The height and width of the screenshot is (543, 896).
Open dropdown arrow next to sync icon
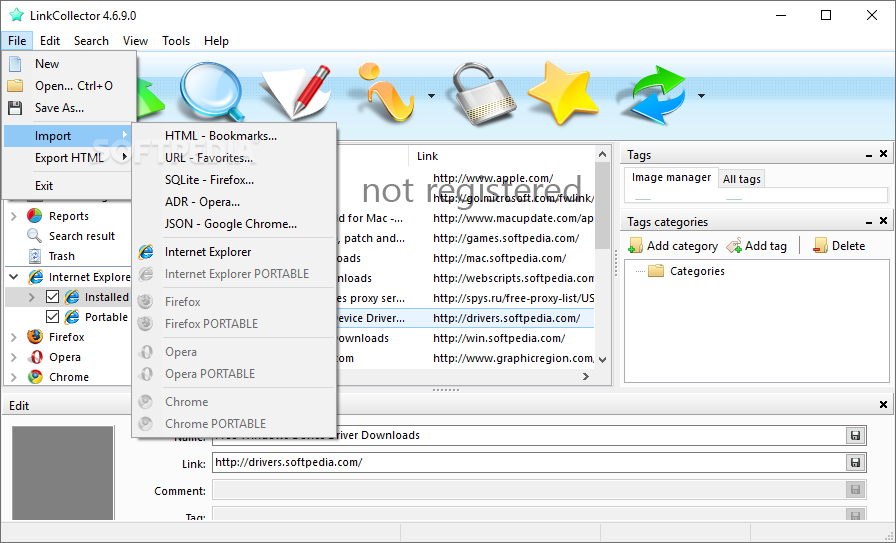coord(701,96)
